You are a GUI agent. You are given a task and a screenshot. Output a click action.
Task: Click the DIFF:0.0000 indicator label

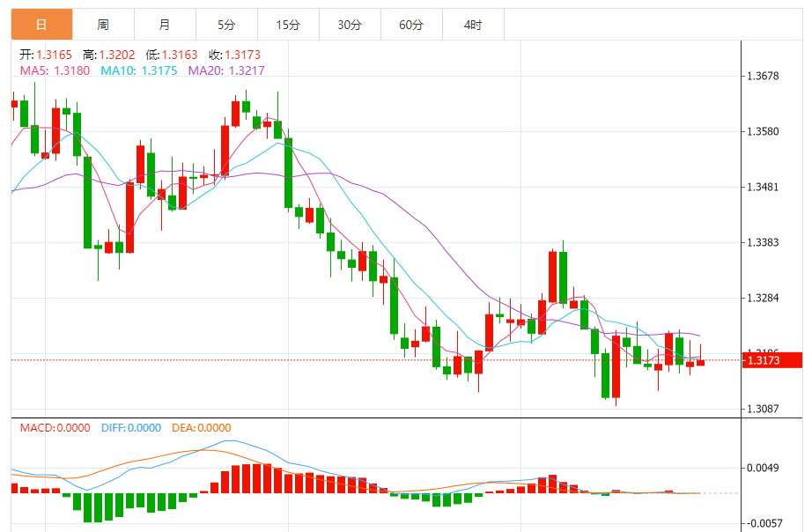tap(131, 428)
